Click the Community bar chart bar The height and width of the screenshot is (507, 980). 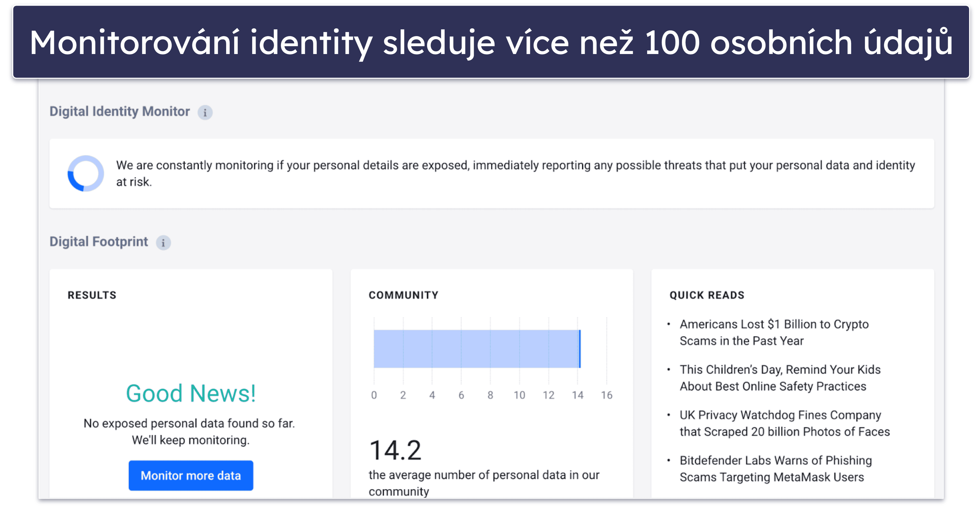point(477,349)
